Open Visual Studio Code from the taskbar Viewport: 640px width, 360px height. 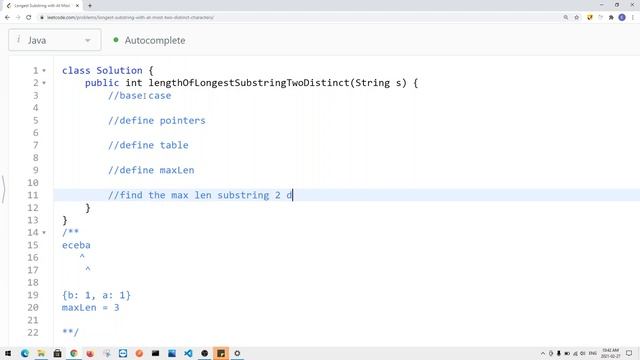tap(188, 353)
